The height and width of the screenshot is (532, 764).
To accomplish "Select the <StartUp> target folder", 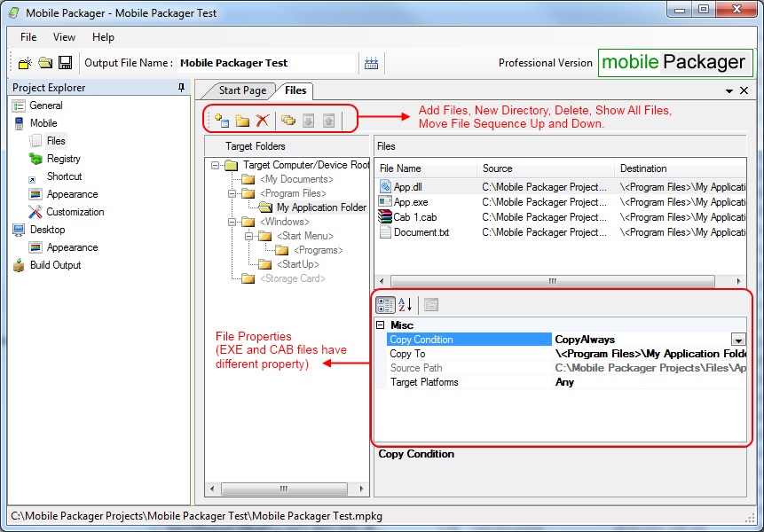I will (298, 264).
